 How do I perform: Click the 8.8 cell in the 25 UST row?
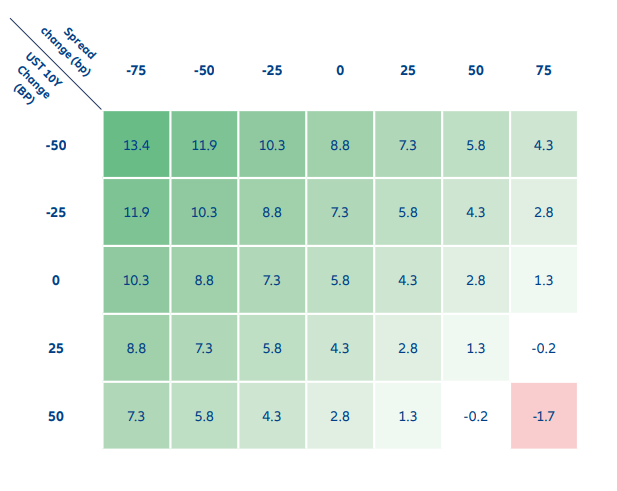coord(136,348)
